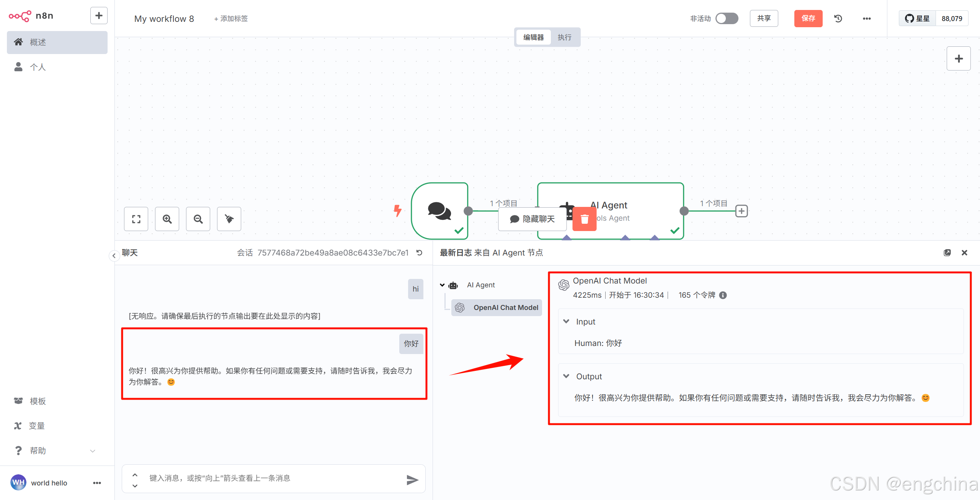Screen dimensions: 980x500
Task: Click the fit-to-view canvas icon
Action: click(x=136, y=219)
